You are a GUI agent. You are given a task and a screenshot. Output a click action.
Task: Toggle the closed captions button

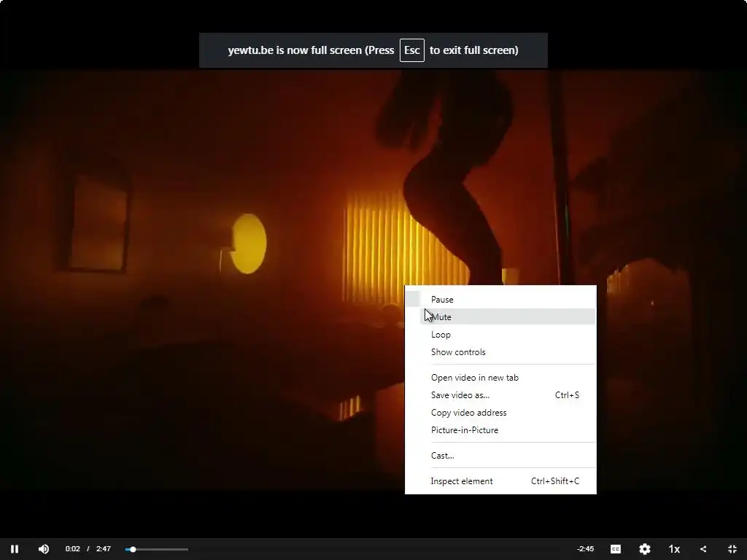(616, 549)
